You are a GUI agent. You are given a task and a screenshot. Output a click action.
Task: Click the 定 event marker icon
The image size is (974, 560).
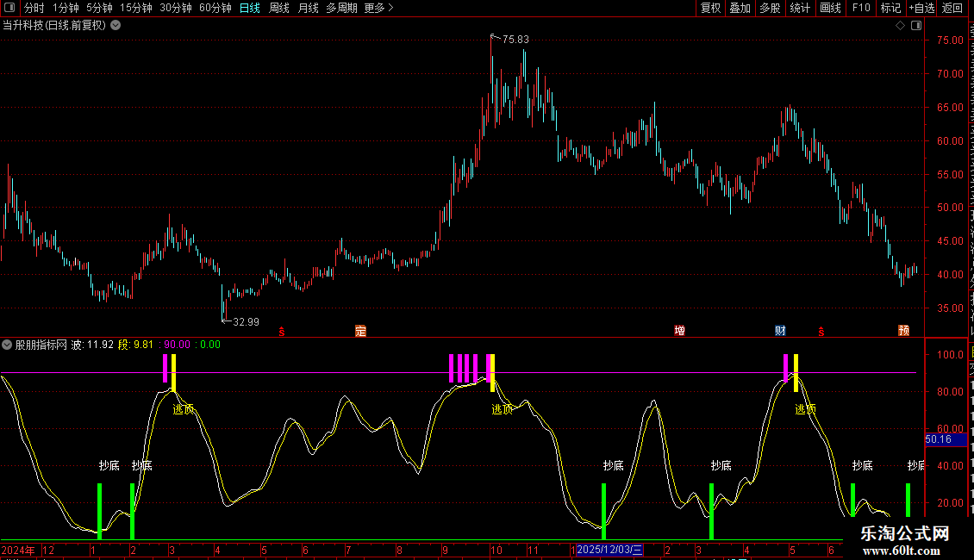pos(361,331)
